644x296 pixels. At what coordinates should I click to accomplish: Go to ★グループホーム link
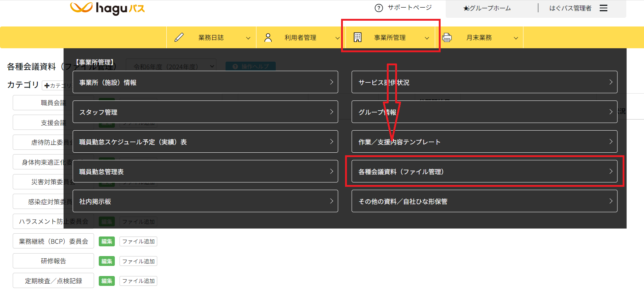(x=487, y=8)
